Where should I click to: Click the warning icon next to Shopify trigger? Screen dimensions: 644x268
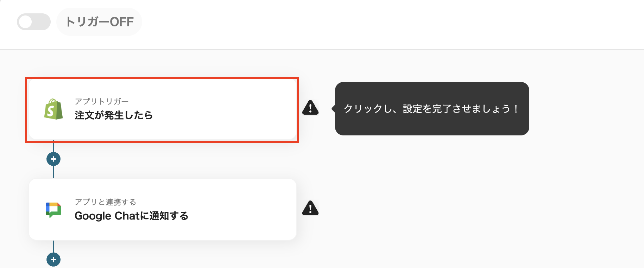[310, 108]
